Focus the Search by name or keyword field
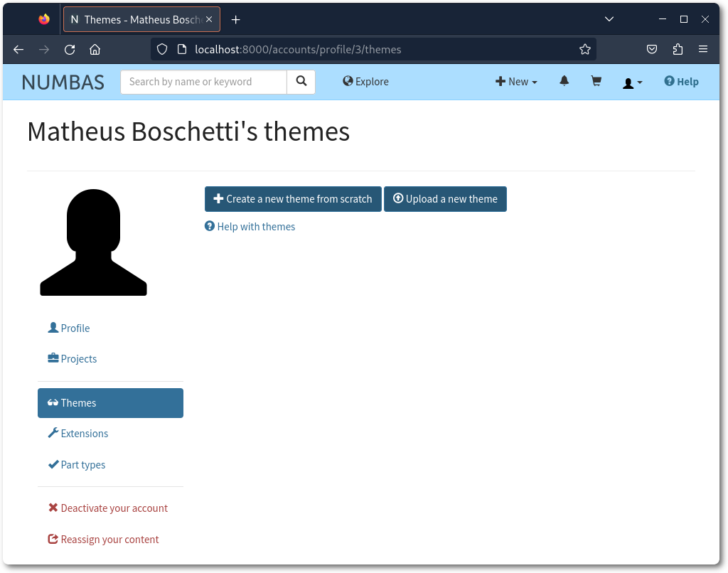Image resolution: width=728 pixels, height=573 pixels. click(203, 82)
